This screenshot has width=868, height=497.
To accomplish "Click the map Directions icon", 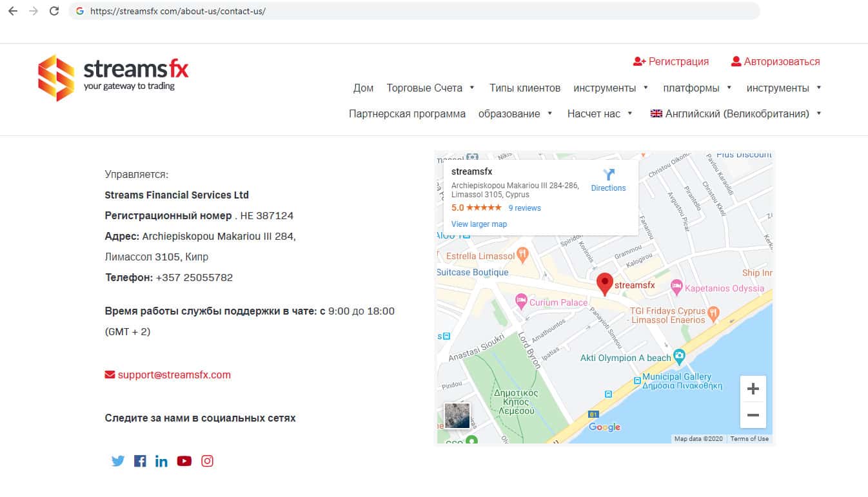I will coord(608,175).
